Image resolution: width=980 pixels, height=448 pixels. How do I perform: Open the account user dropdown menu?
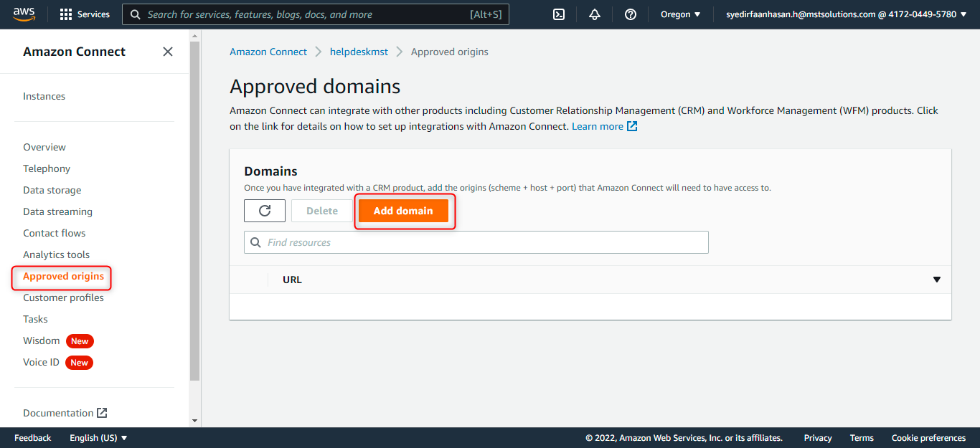coord(846,14)
